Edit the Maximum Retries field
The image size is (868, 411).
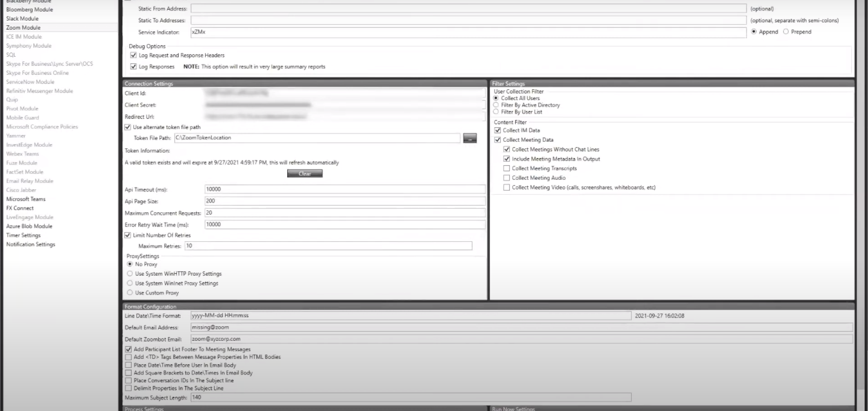[328, 246]
